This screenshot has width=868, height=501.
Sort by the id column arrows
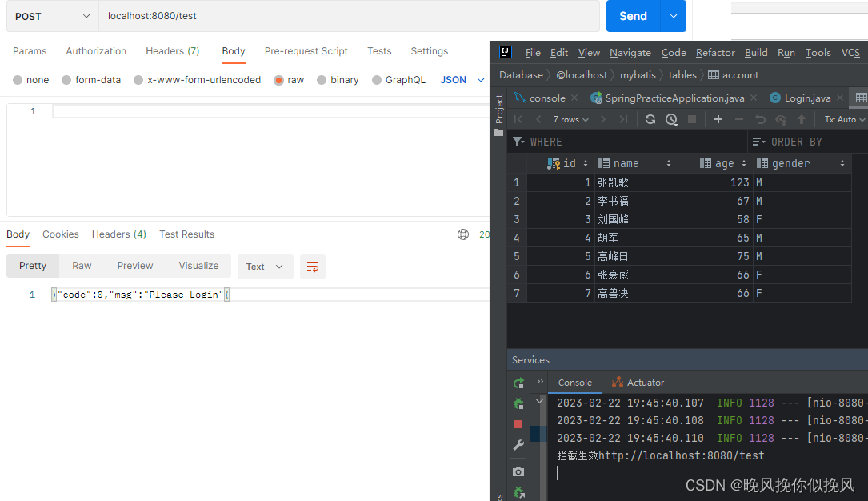click(585, 164)
